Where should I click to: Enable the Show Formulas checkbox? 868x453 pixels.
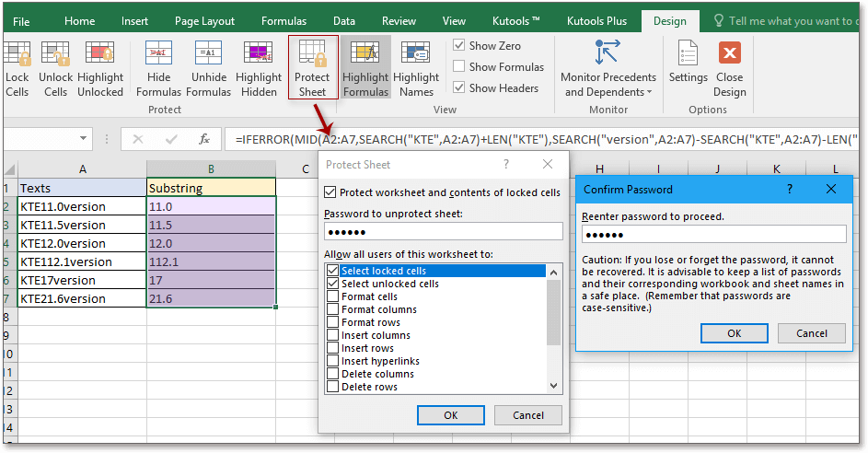coord(459,67)
